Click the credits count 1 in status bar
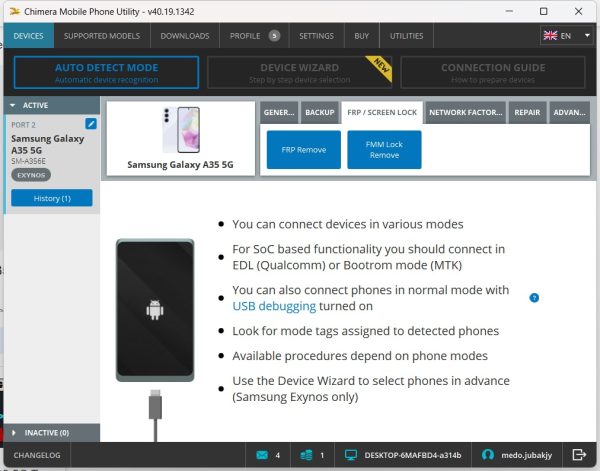600x471 pixels. click(322, 455)
